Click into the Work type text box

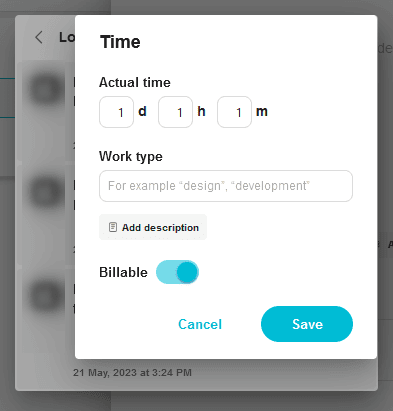[x=226, y=186]
